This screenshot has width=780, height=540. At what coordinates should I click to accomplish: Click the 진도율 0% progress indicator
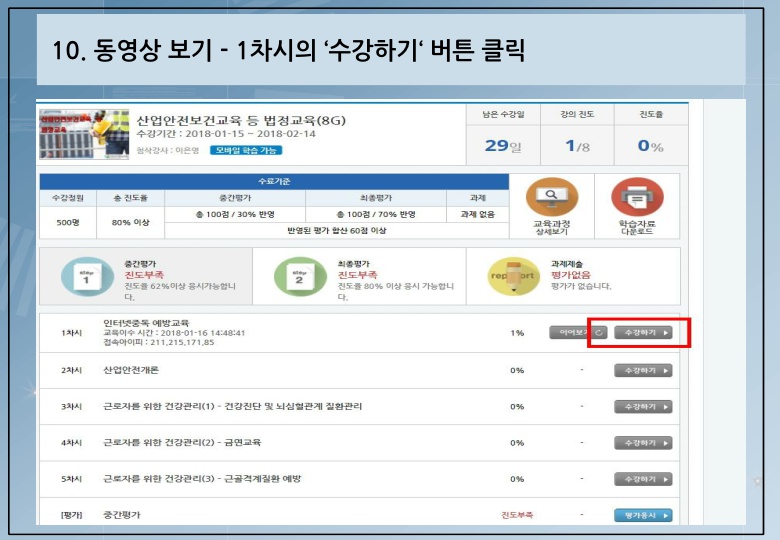point(651,146)
